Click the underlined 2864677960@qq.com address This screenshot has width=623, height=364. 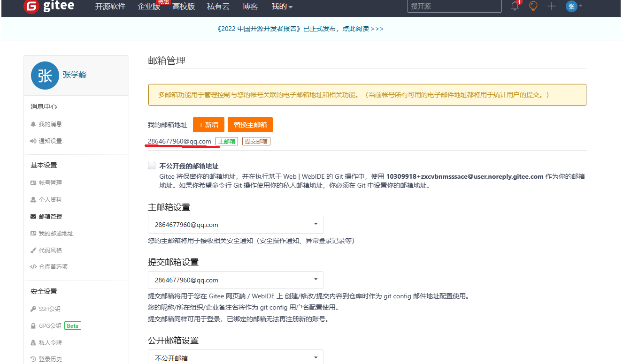pyautogui.click(x=179, y=141)
